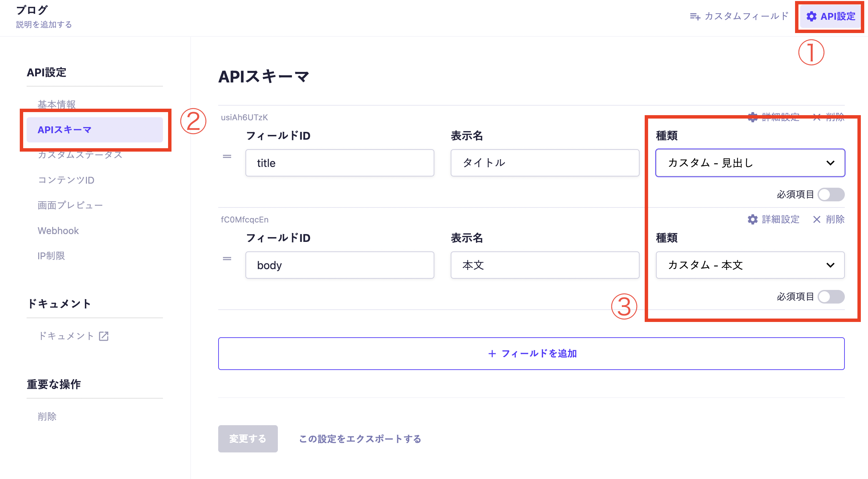Click この設定をエクスポートする link
The height and width of the screenshot is (479, 868).
click(360, 439)
